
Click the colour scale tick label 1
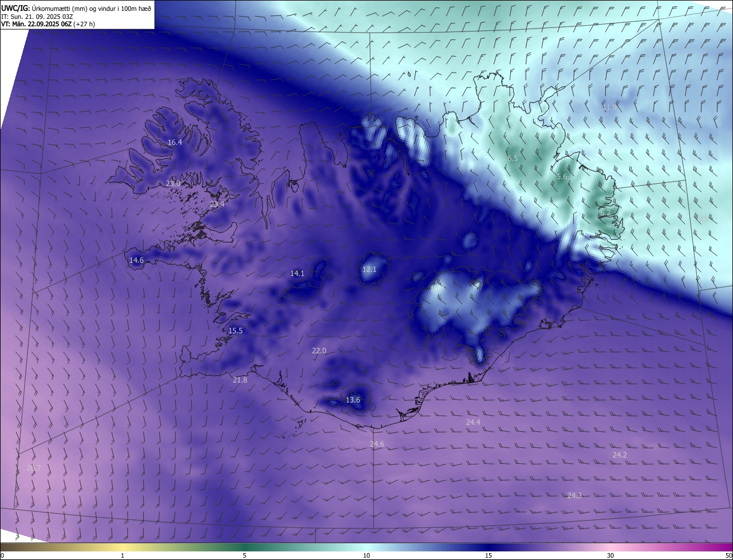coord(123,556)
